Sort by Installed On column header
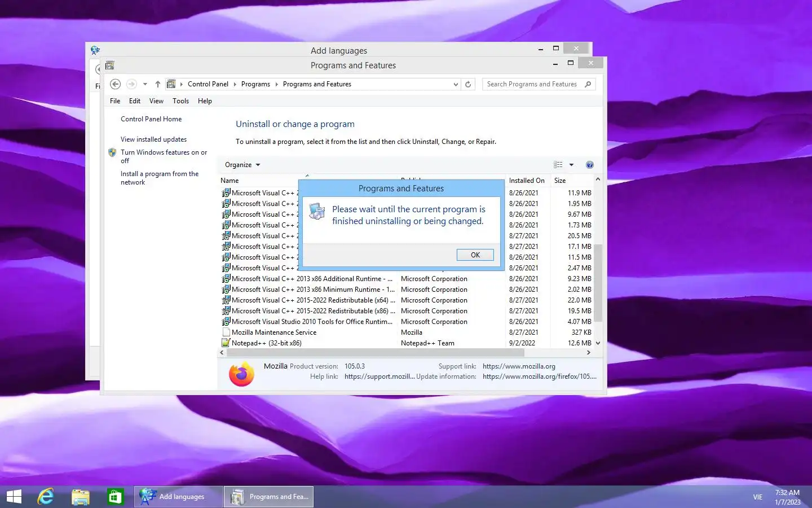Screen dimensions: 812x508 click(527, 181)
